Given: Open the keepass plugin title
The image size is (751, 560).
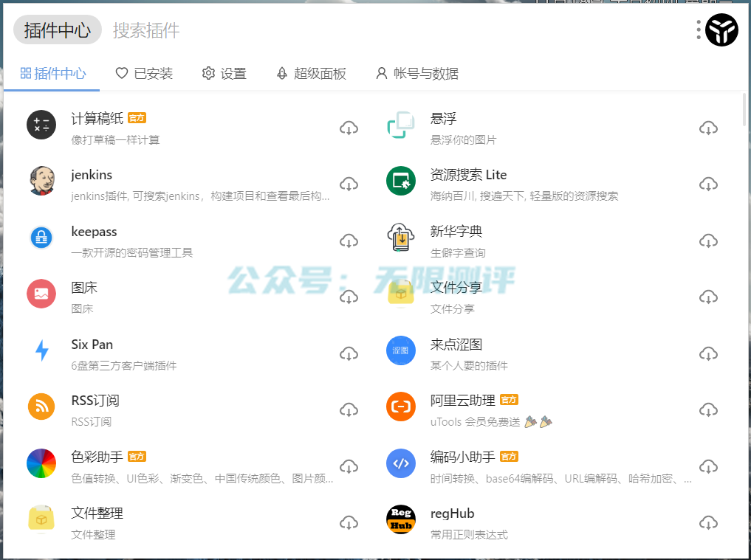Looking at the screenshot, I should click(x=94, y=232).
